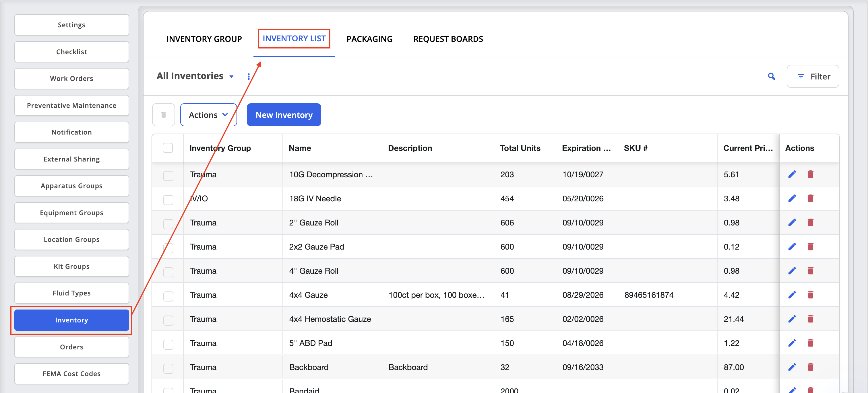Open FEMA Cost Codes section
This screenshot has height=393, width=868.
(x=71, y=373)
